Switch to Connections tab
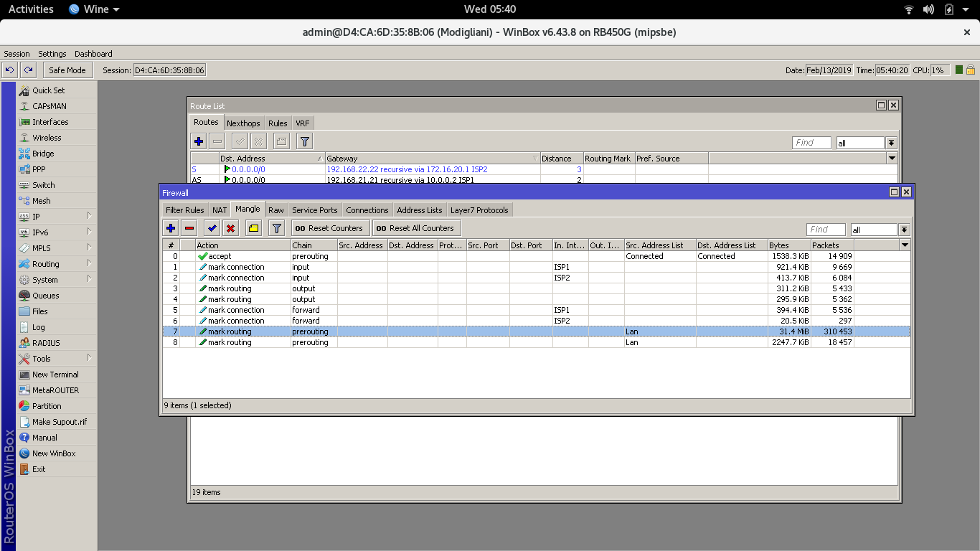Viewport: 980px width, 551px height. [367, 210]
